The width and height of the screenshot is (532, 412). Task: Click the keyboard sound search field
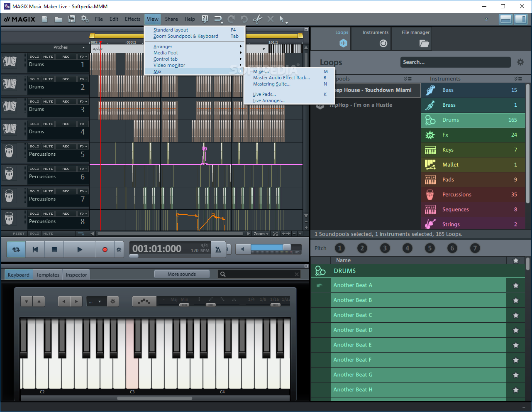click(259, 274)
